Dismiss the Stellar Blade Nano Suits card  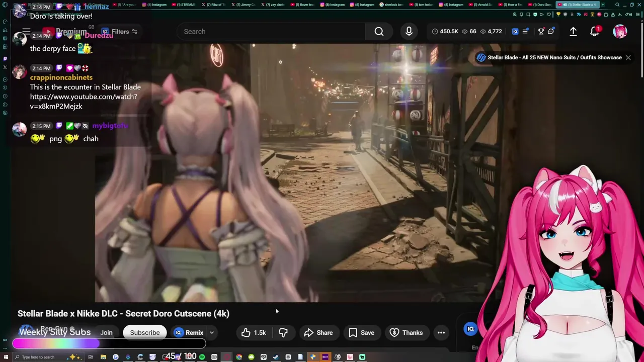[628, 57]
